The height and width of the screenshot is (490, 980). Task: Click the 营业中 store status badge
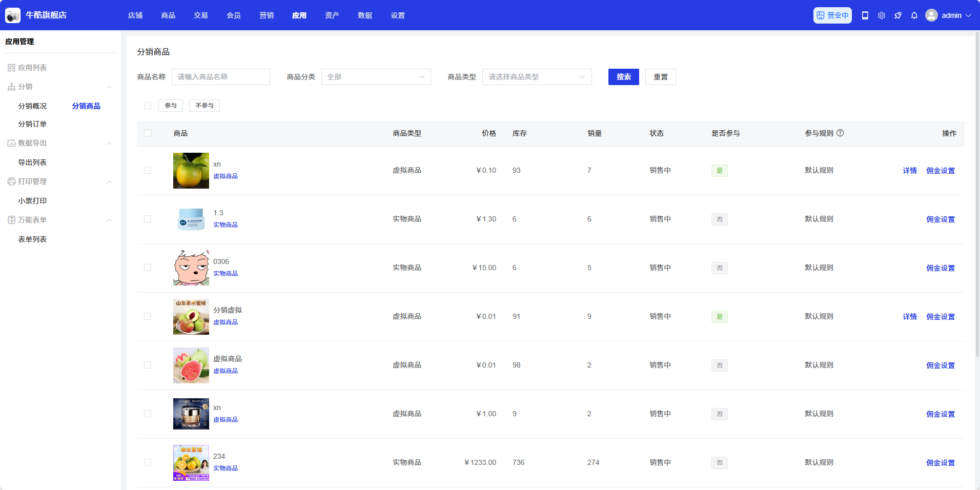[832, 15]
